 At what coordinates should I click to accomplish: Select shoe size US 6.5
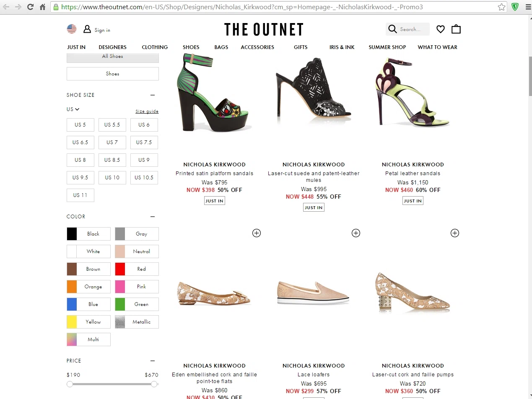(80, 142)
